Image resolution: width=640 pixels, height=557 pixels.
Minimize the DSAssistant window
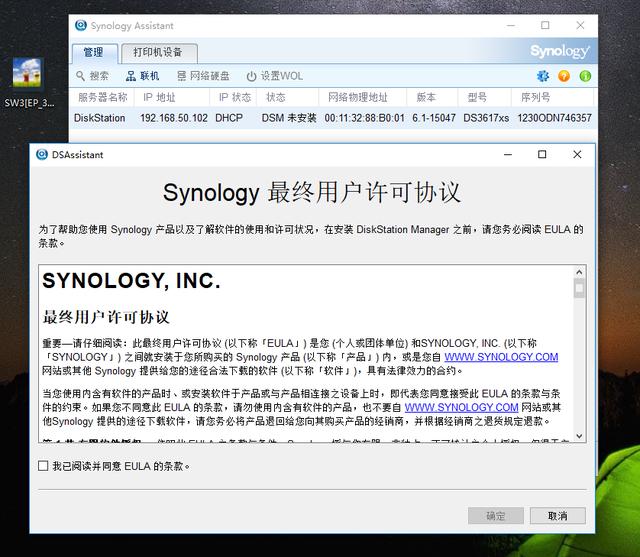click(x=508, y=155)
